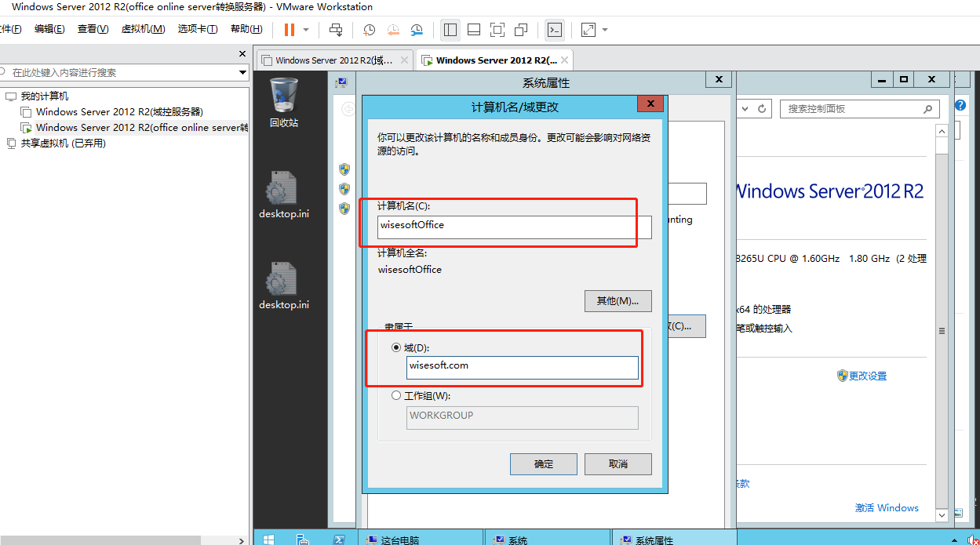The height and width of the screenshot is (545, 980).
Task: Click the 其他(M)... button
Action: pos(618,300)
